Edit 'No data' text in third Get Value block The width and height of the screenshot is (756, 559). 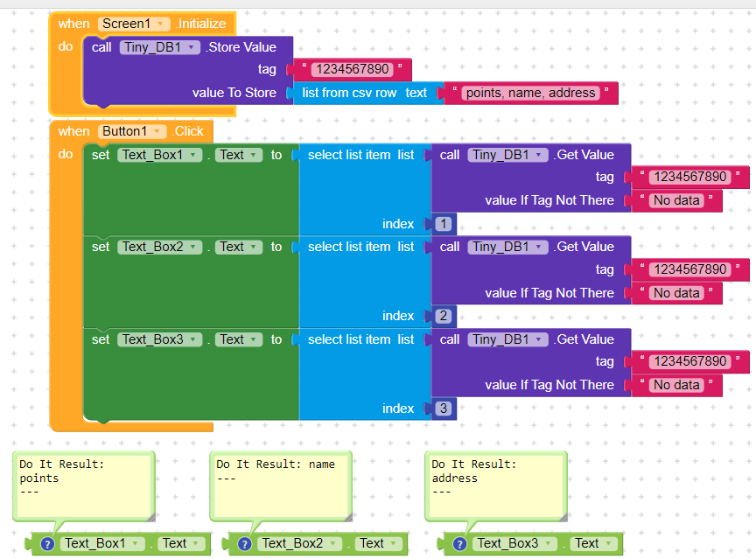(676, 385)
